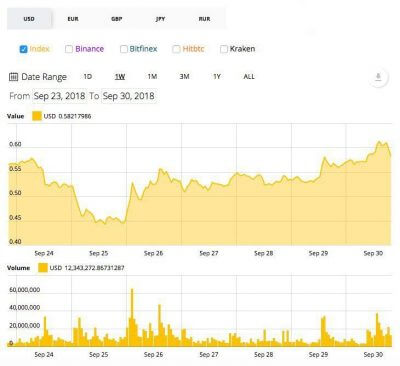Pick the 3M date range
This screenshot has width=400, height=366.
click(184, 77)
